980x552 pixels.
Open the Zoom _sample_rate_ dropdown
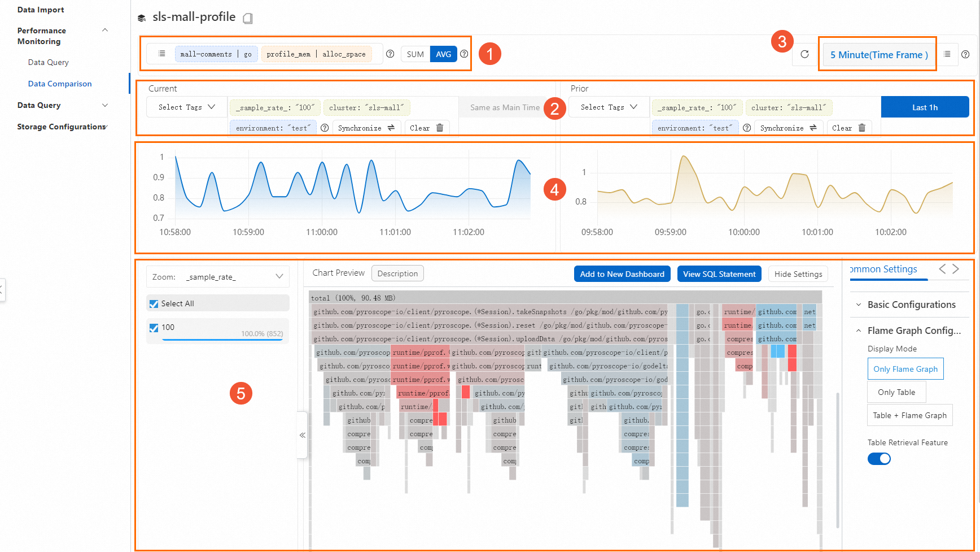coord(218,277)
